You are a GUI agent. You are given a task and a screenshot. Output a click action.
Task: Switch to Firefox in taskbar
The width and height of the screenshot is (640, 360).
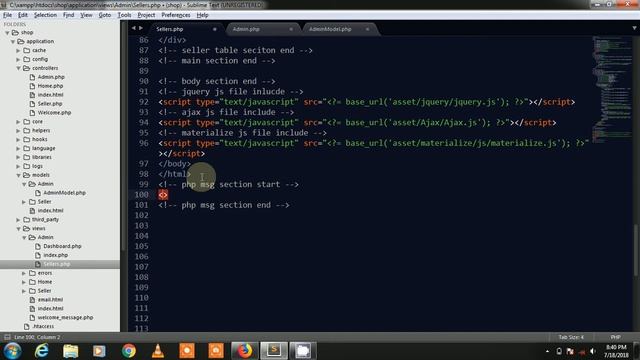[x=244, y=351]
